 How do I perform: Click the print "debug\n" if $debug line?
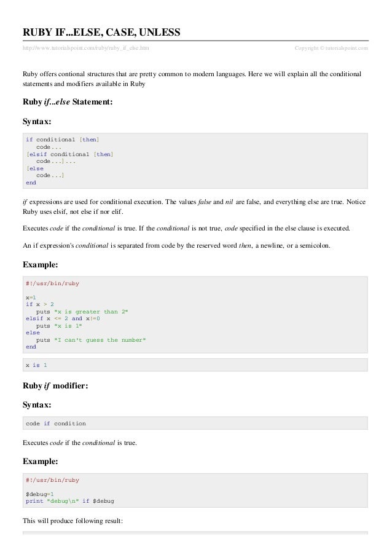point(69,501)
